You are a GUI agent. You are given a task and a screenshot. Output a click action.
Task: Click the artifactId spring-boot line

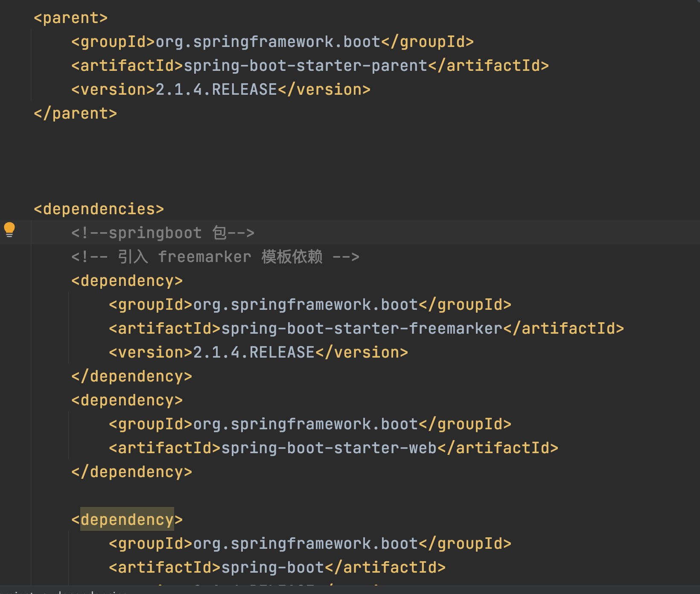pos(277,568)
